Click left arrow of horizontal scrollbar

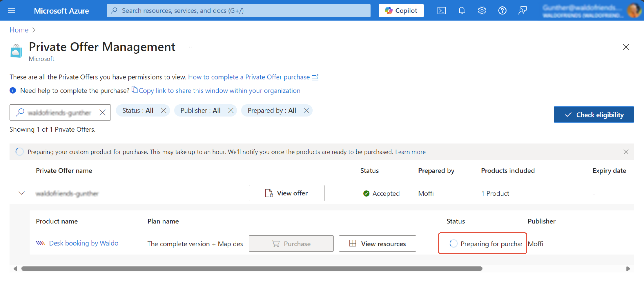15,269
